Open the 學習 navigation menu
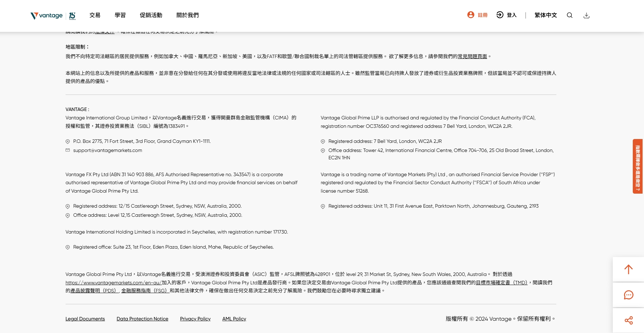The image size is (644, 333). pos(121,15)
